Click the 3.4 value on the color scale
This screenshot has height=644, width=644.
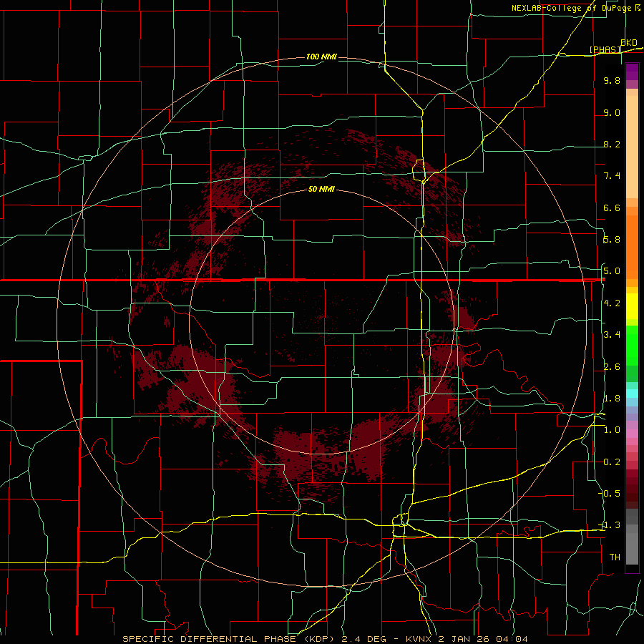click(612, 335)
